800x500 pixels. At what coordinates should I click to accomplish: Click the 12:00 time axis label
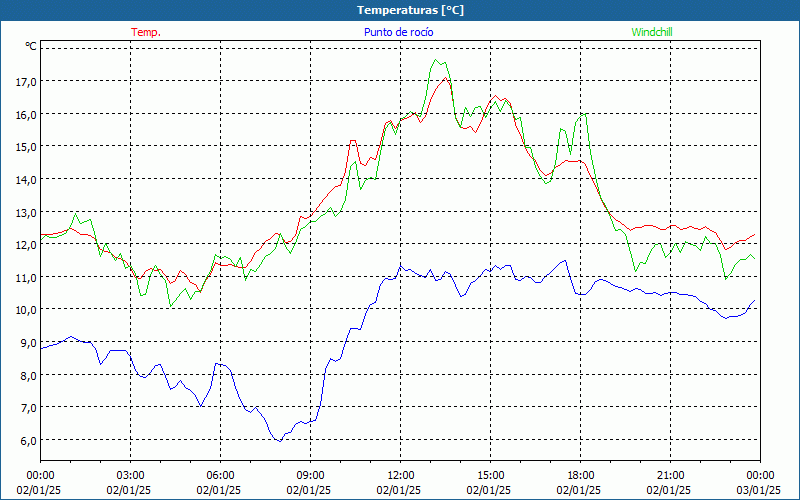click(x=401, y=476)
